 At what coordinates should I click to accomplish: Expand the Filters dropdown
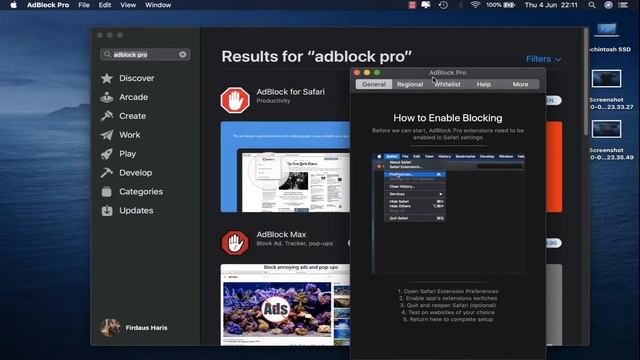(543, 59)
